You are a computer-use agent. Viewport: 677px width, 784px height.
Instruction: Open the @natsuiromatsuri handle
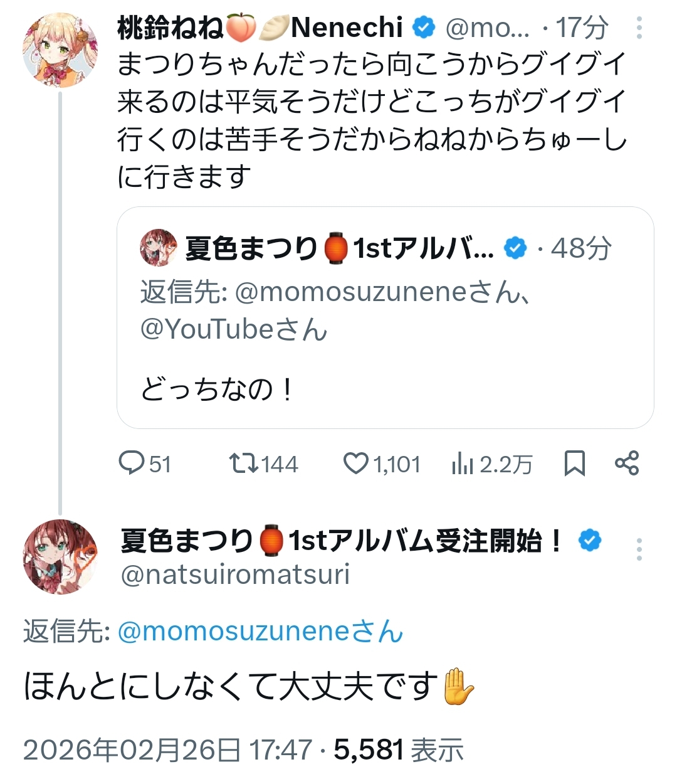[x=235, y=575]
